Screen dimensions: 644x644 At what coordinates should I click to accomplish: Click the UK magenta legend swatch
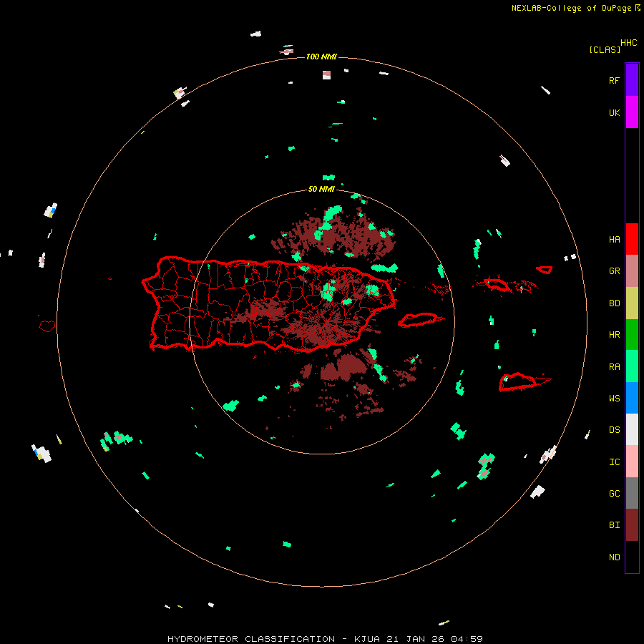(632, 112)
